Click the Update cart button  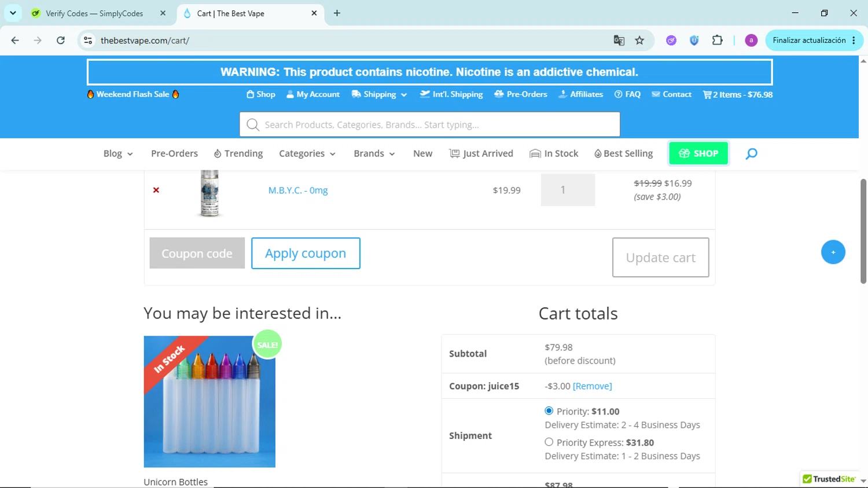pyautogui.click(x=661, y=258)
